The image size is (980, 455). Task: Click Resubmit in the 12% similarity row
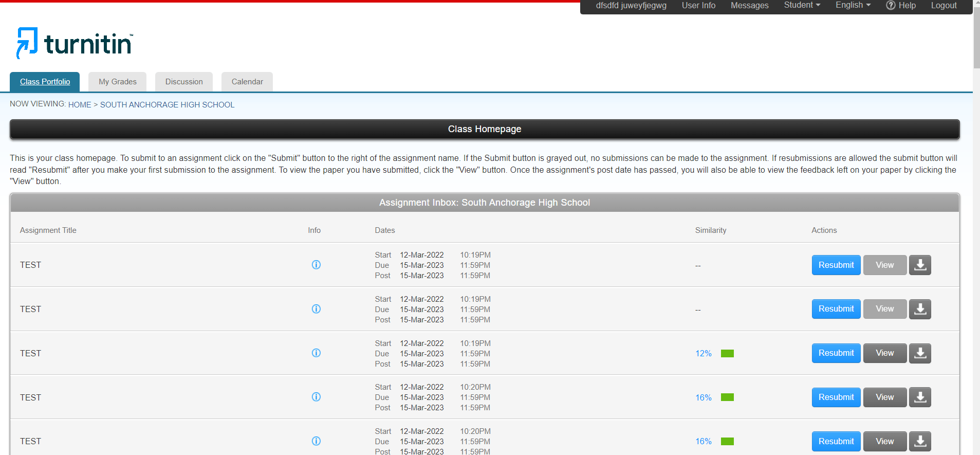(x=836, y=353)
